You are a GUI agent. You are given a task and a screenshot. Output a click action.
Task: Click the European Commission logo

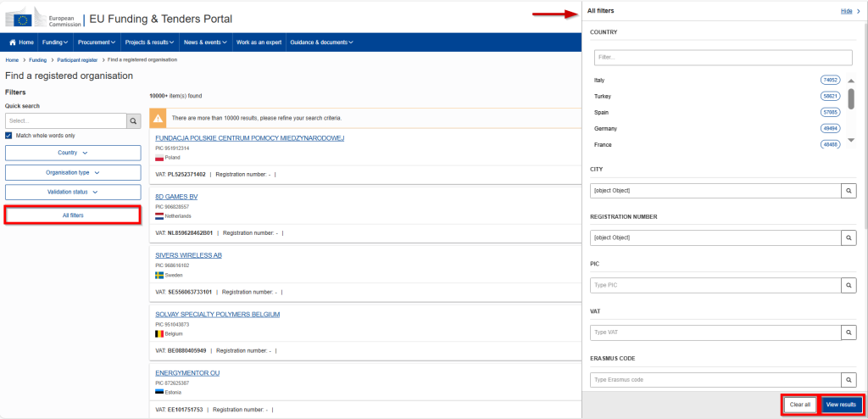tap(43, 18)
